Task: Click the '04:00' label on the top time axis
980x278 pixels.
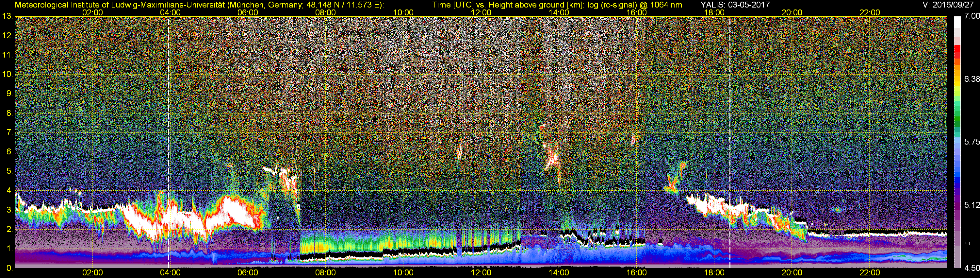Action: coord(170,12)
